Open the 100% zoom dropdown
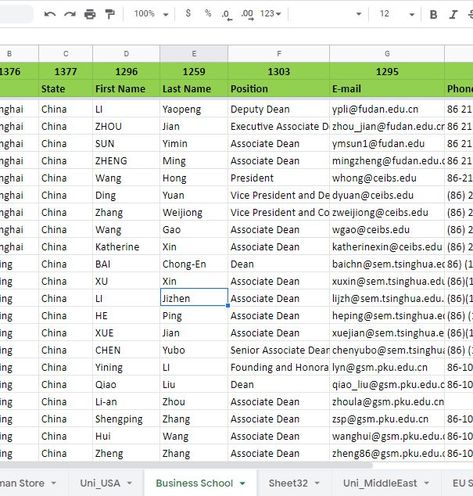Image resolution: width=473 pixels, height=496 pixels. (151, 14)
